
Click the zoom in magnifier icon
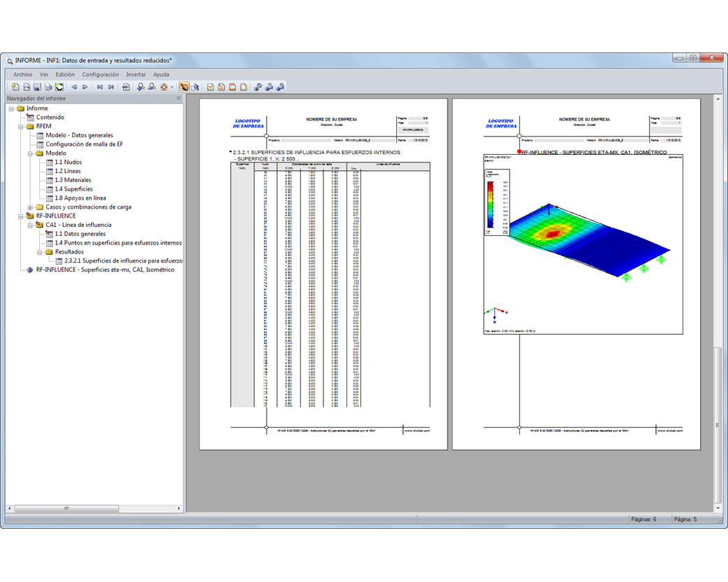click(140, 87)
